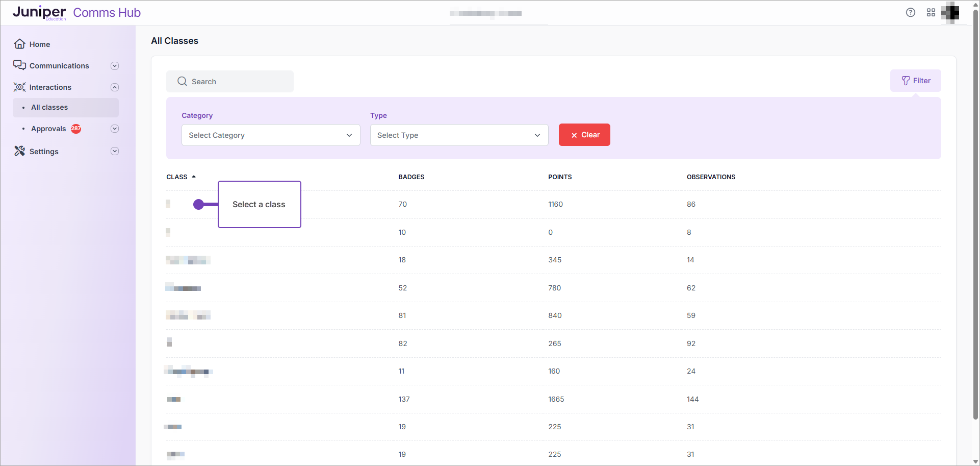
Task: Open the Home icon in the sidebar
Action: pyautogui.click(x=19, y=44)
